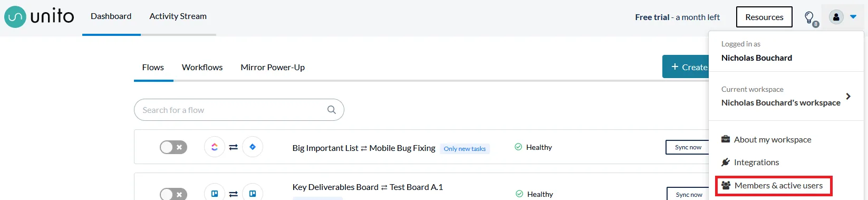
Task: Click the Unito logo
Action: point(40,16)
